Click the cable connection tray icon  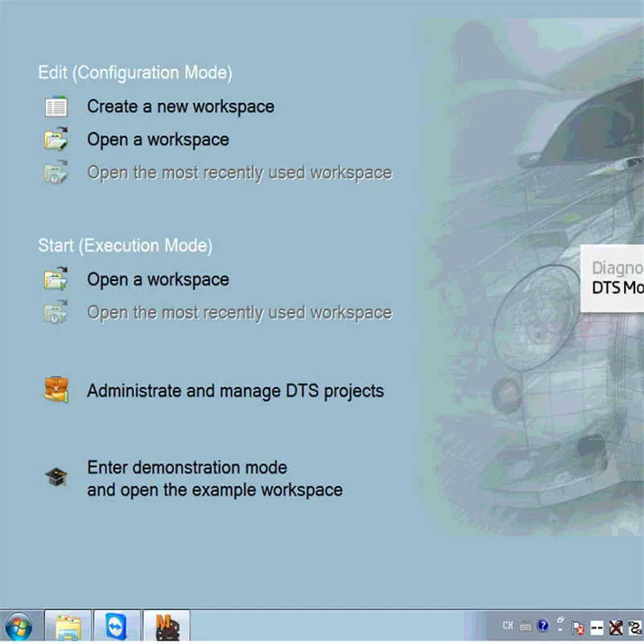pyautogui.click(x=635, y=628)
